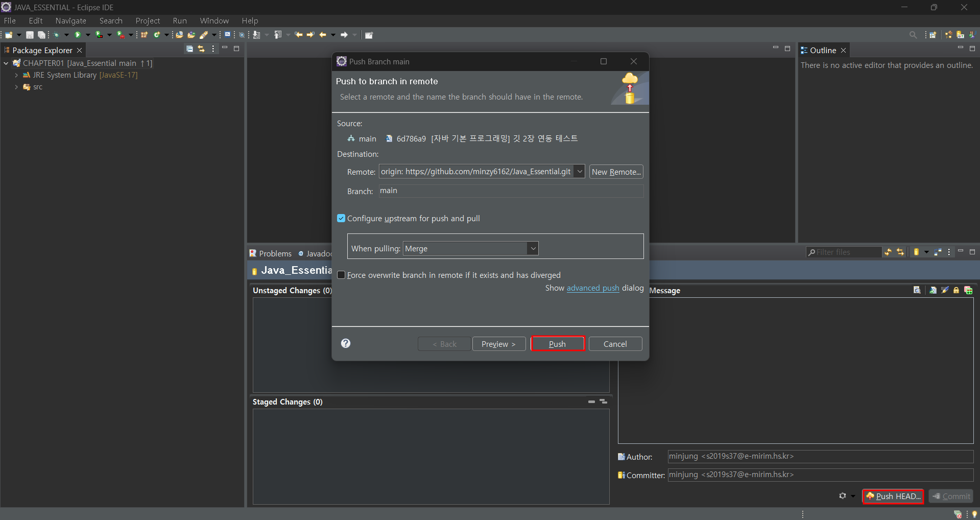Screen dimensions: 980x520
Task: Click the New Java Class icon
Action: click(157, 35)
